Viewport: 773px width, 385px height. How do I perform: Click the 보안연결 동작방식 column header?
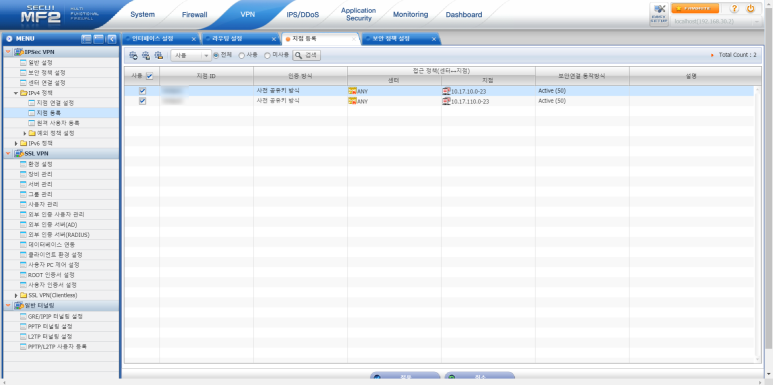coord(582,76)
